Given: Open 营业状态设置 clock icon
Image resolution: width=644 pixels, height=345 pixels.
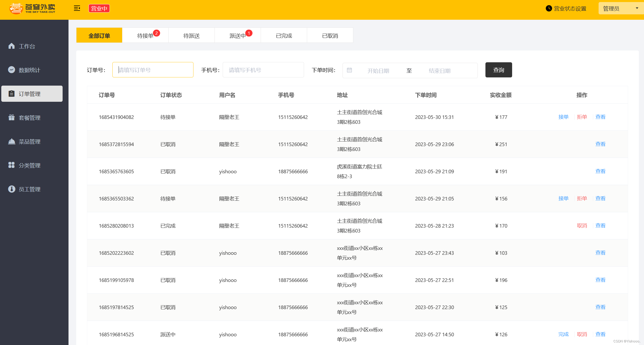Looking at the screenshot, I should pos(549,8).
